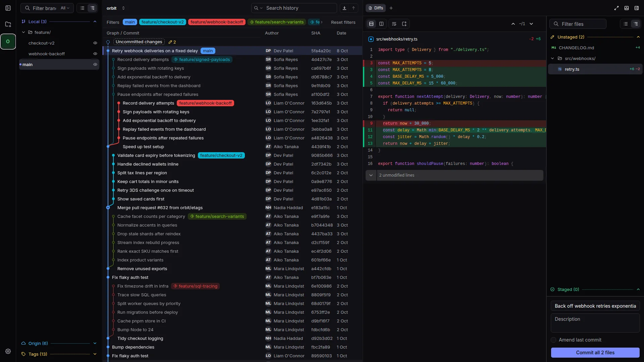The image size is (644, 362).
Task: Click Commit all 2 files button
Action: [x=595, y=353]
